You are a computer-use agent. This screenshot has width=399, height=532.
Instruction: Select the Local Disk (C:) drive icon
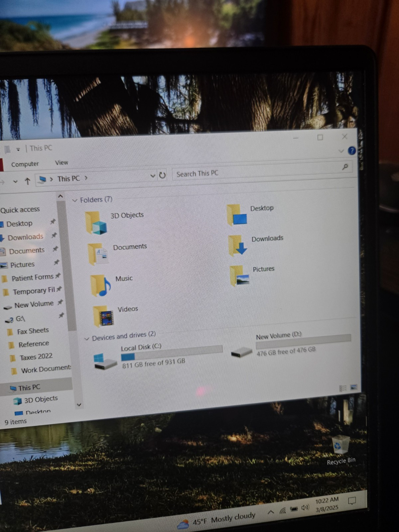pyautogui.click(x=105, y=362)
